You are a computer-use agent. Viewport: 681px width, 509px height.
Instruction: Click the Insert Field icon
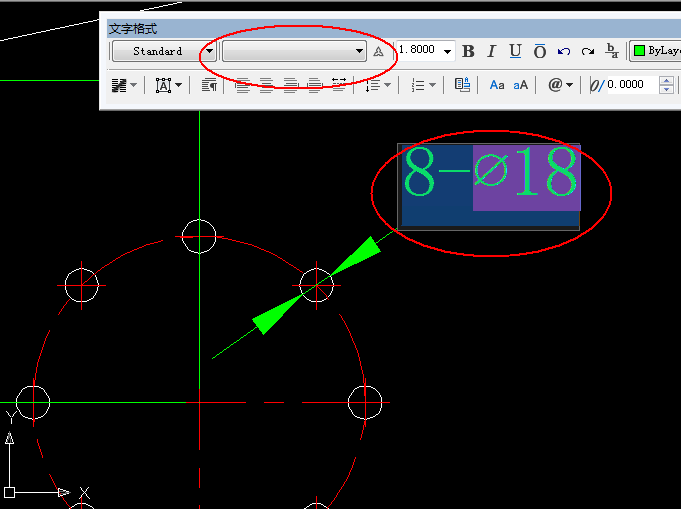click(462, 85)
